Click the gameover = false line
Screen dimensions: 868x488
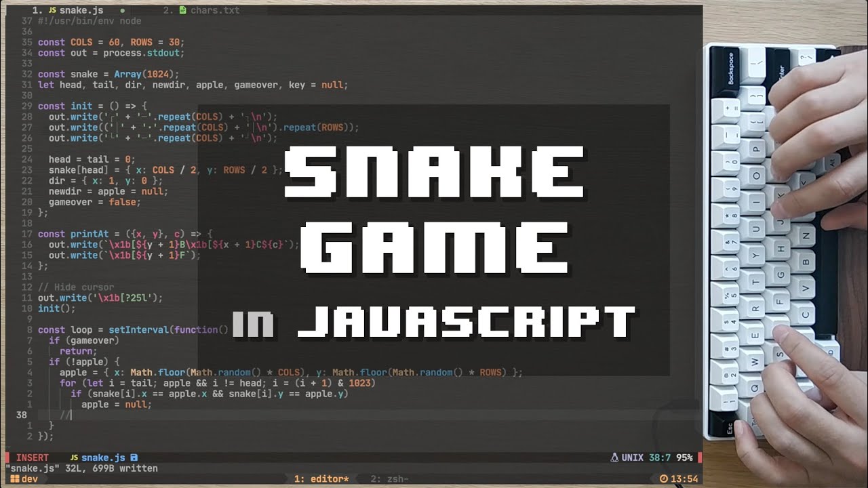pos(95,202)
